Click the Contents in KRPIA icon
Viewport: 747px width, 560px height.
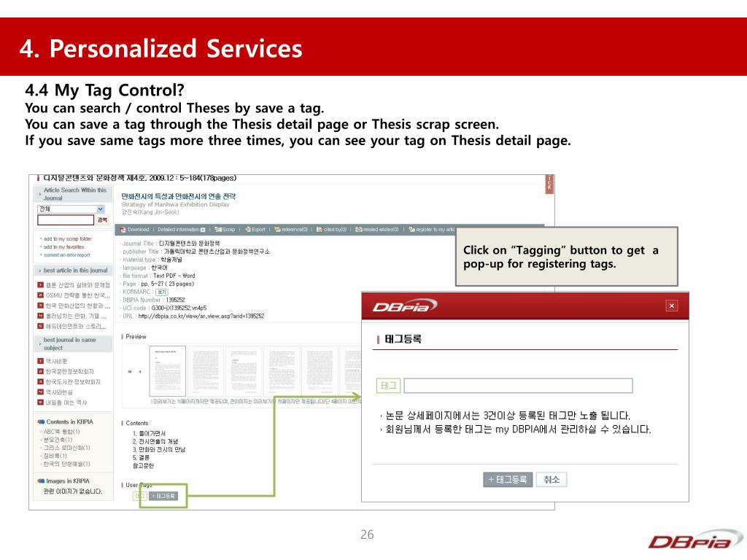41,422
